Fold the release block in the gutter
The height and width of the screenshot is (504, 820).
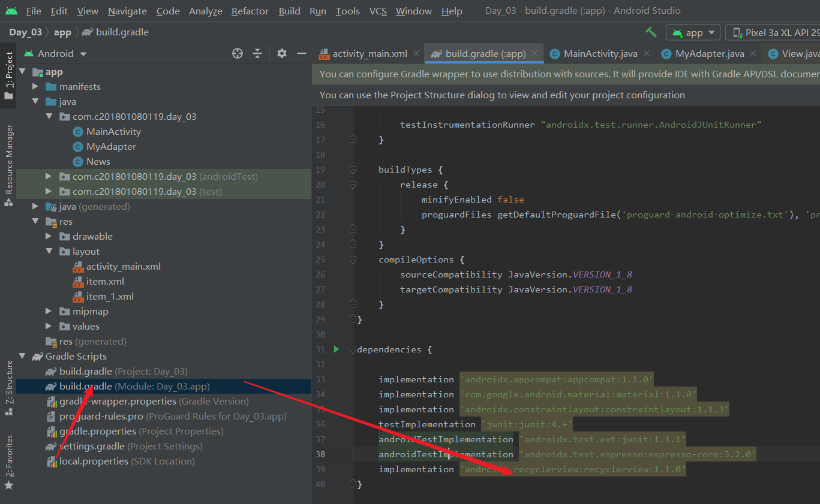click(x=353, y=185)
